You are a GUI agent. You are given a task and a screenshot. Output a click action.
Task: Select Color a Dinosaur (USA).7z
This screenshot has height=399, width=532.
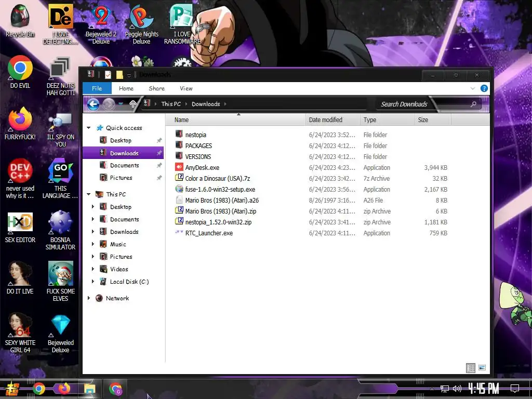(x=218, y=179)
